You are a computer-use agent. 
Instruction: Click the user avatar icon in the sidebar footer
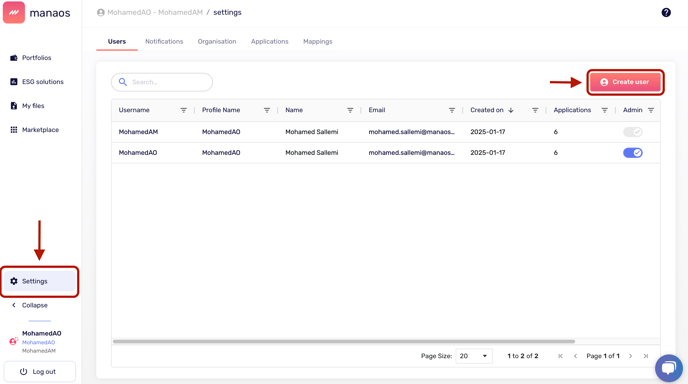(x=13, y=341)
